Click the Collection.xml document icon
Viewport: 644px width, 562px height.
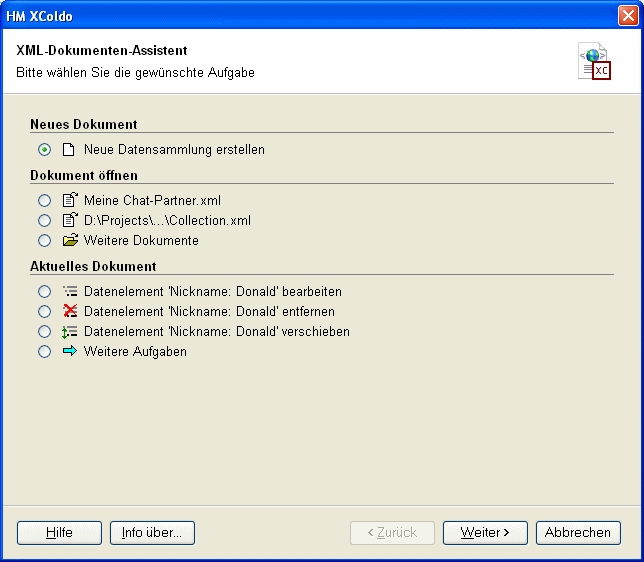pos(69,220)
